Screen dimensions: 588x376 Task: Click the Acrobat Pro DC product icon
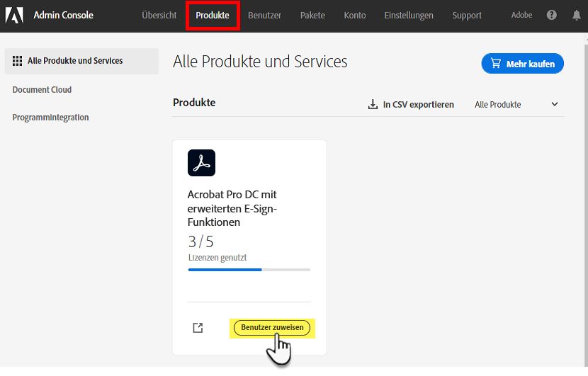point(201,163)
